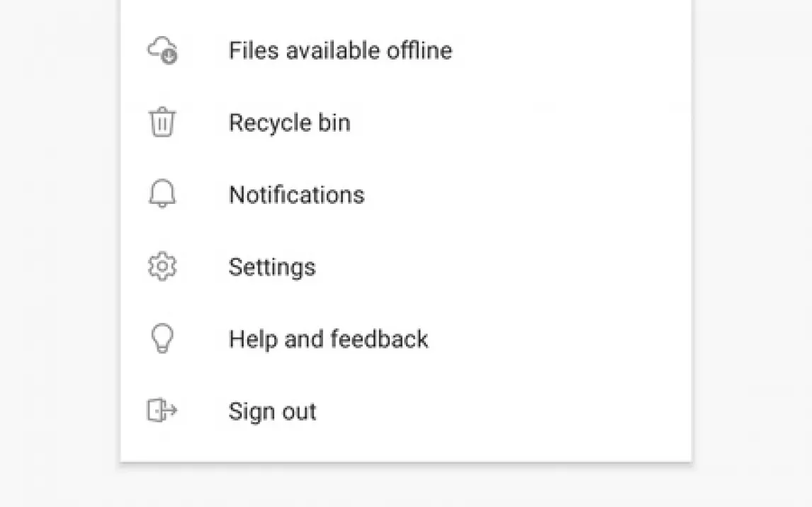812x507 pixels.
Task: Click the Recycle bin trash can icon
Action: pyautogui.click(x=162, y=123)
